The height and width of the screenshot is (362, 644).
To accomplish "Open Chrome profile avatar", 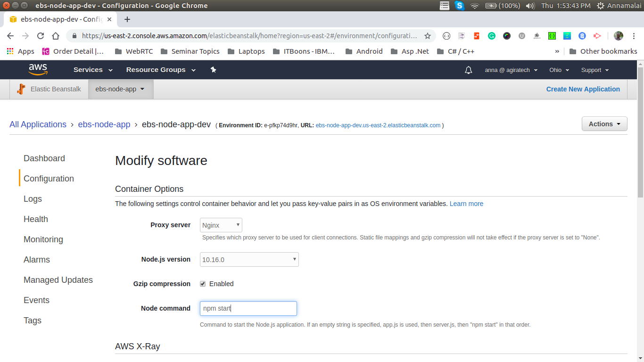I will tap(619, 36).
